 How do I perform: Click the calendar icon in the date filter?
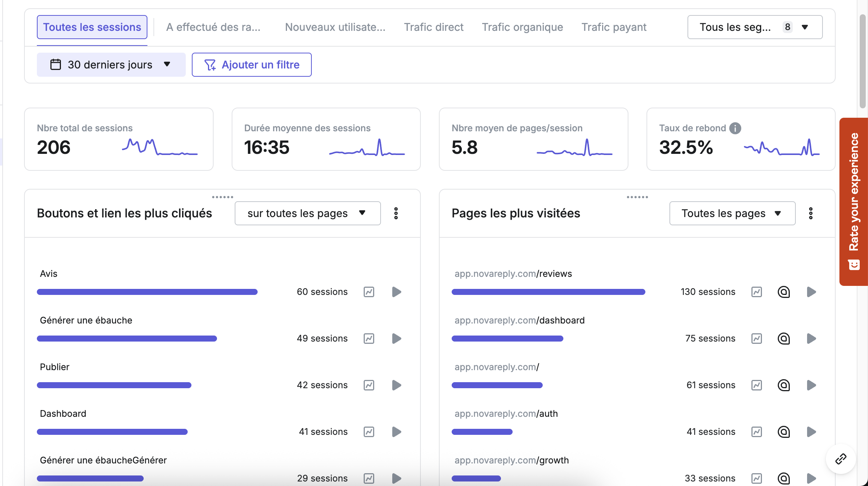56,64
